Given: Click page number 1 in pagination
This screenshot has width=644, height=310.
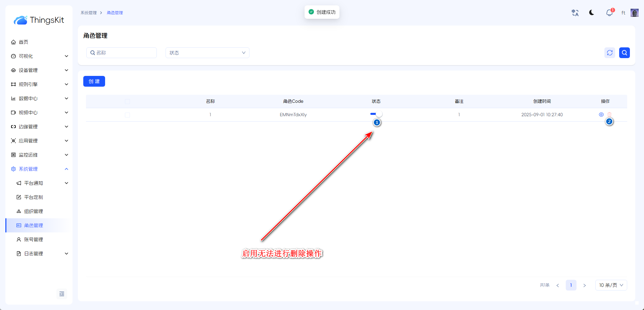Looking at the screenshot, I should (x=571, y=285).
